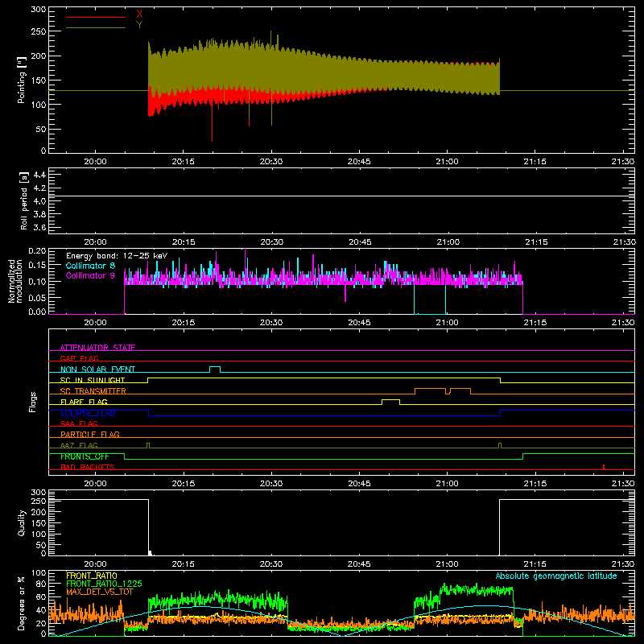The height and width of the screenshot is (644, 644).
Task: Click the cyan Collimator 8 legend entry
Action: click(x=90, y=266)
